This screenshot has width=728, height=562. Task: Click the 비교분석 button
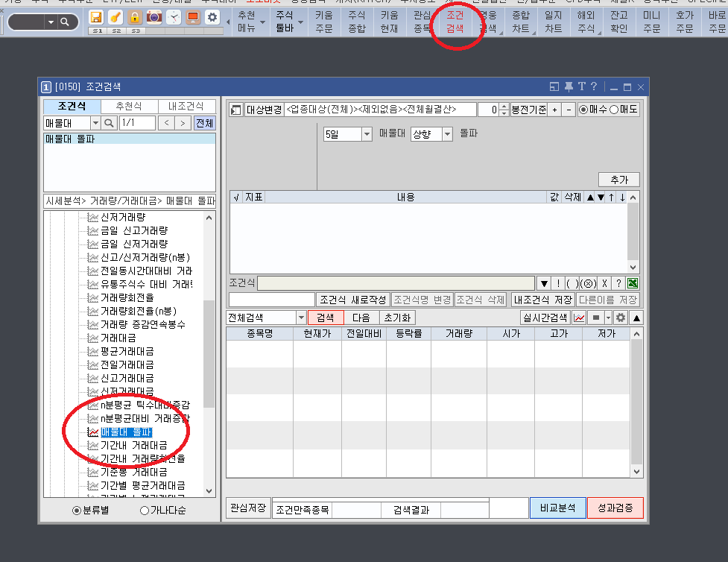coord(557,508)
